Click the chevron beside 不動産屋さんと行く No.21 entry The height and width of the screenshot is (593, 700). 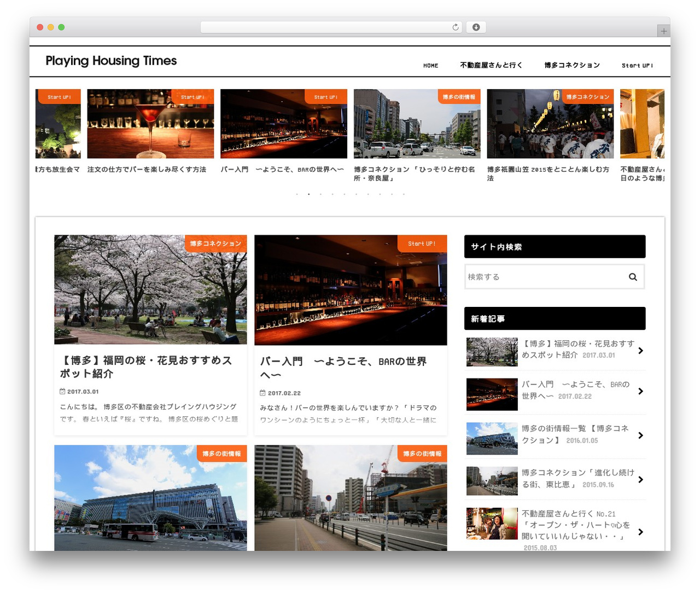pos(641,532)
